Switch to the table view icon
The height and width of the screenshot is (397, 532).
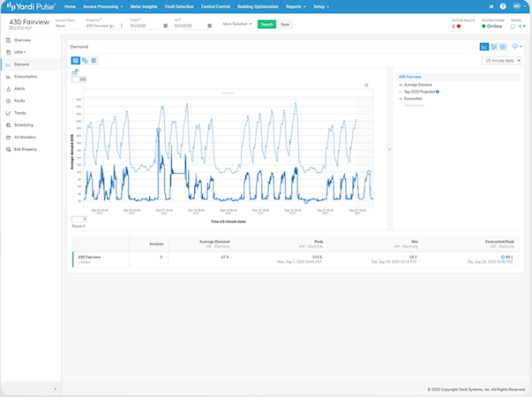(503, 47)
